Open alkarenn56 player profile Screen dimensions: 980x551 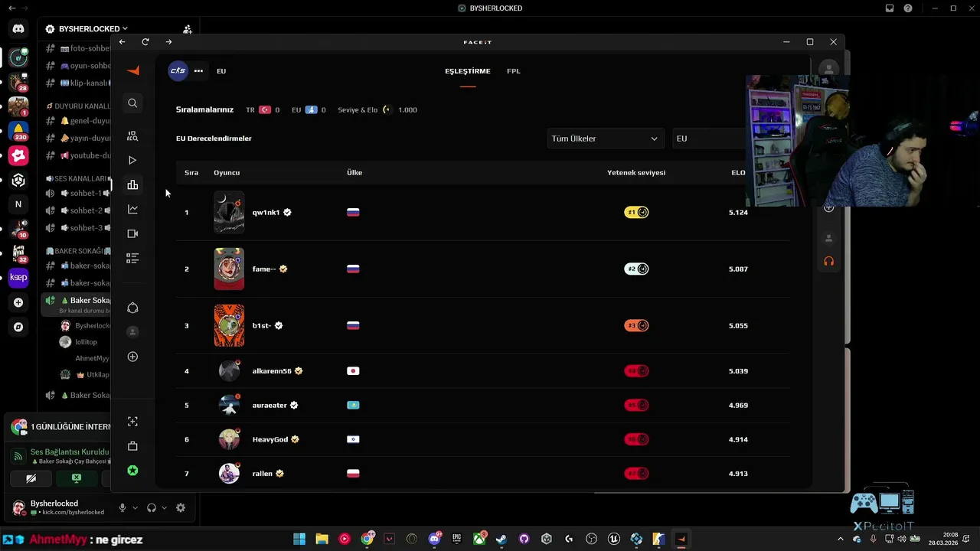click(272, 371)
